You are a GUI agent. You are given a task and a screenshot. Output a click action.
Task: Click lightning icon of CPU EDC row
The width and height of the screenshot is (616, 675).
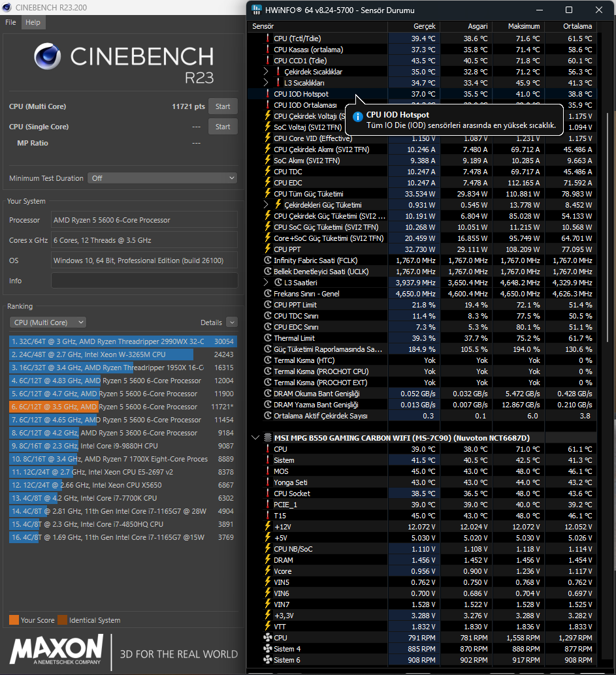point(268,183)
